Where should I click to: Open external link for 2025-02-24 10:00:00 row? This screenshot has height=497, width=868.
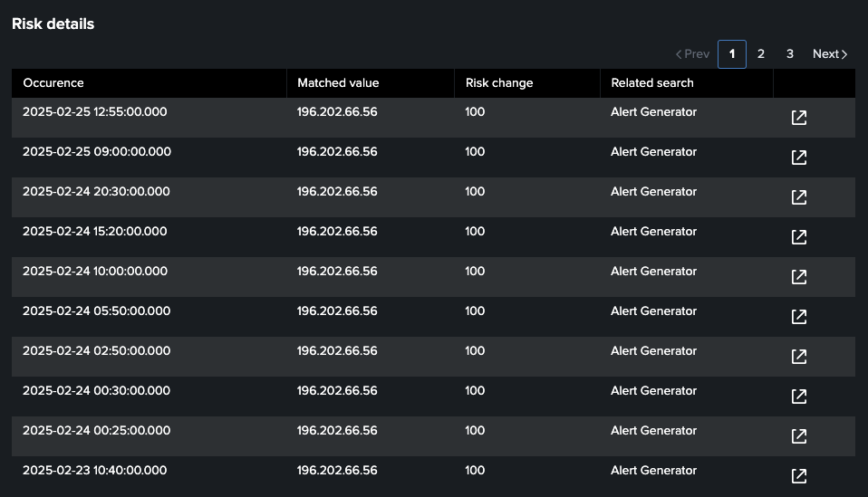pos(798,277)
